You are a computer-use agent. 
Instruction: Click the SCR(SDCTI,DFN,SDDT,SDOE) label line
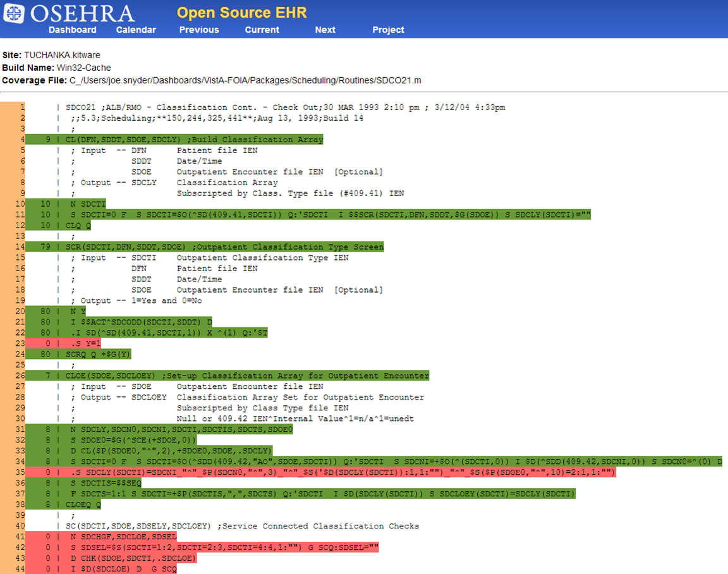tap(224, 247)
